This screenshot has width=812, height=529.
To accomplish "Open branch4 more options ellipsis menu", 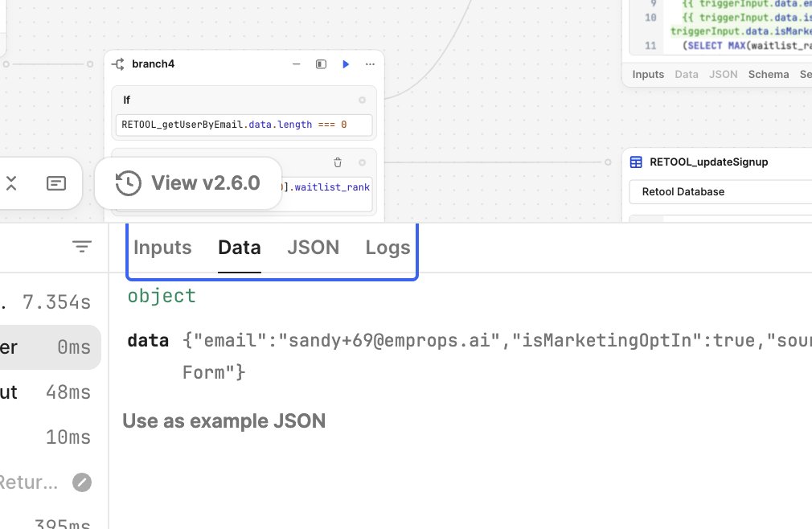I will click(370, 64).
